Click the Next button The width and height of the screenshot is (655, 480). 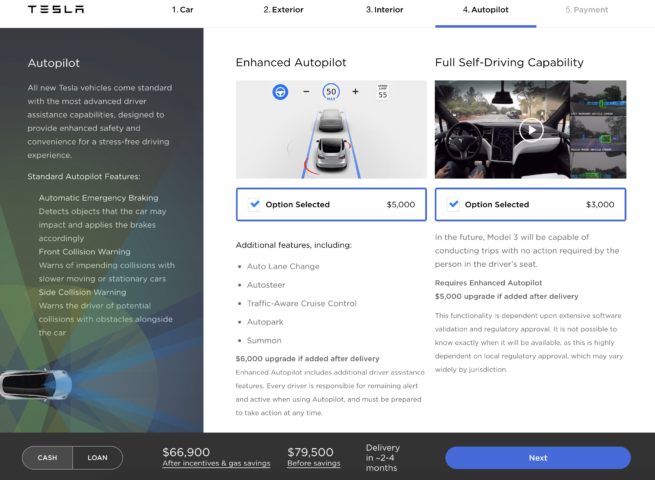pos(538,458)
